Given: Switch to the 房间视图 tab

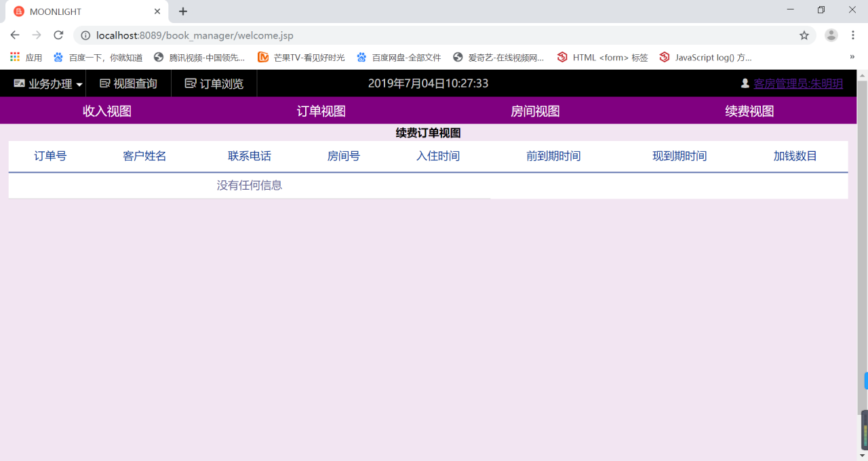Looking at the screenshot, I should click(x=535, y=111).
